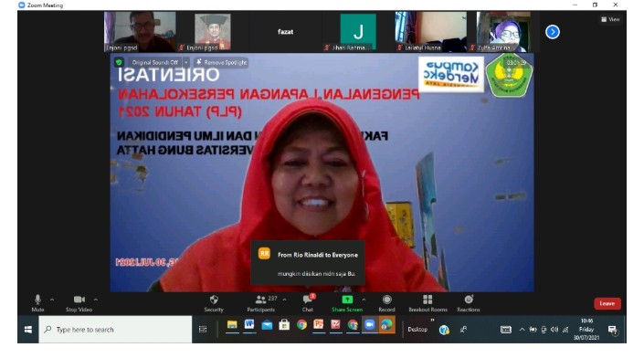The width and height of the screenshot is (644, 358).
Task: Show hidden system tray icons
Action: click(x=522, y=330)
